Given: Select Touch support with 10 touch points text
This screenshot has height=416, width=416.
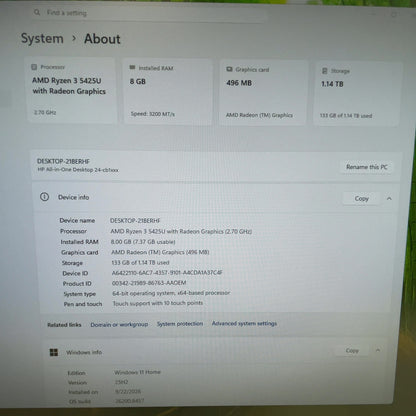Looking at the screenshot, I should 158,303.
